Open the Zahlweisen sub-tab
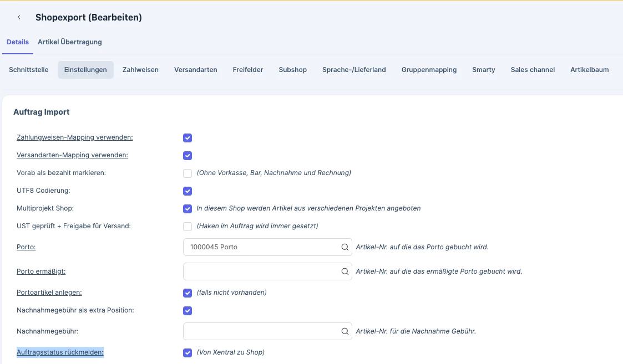Image resolution: width=623 pixels, height=364 pixels. 140,69
